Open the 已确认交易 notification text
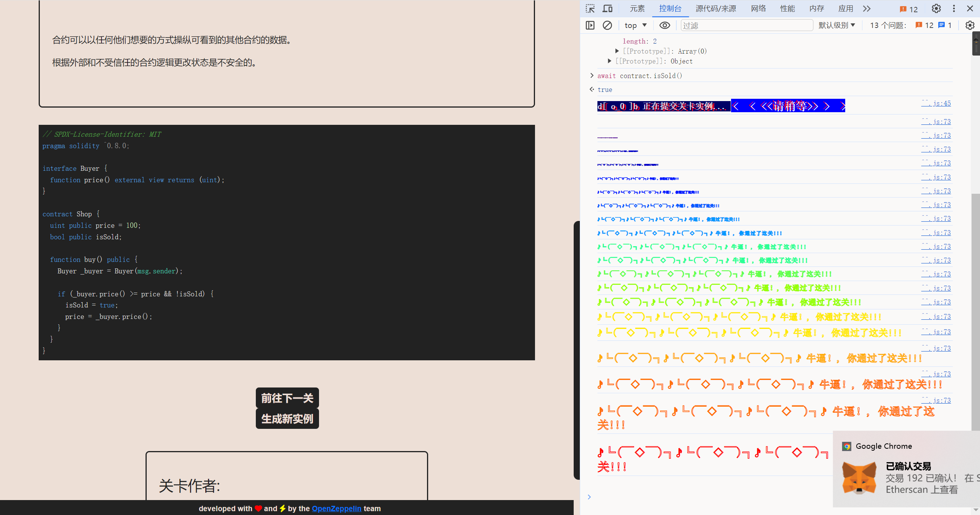Viewport: 980px width, 515px height. (x=908, y=466)
